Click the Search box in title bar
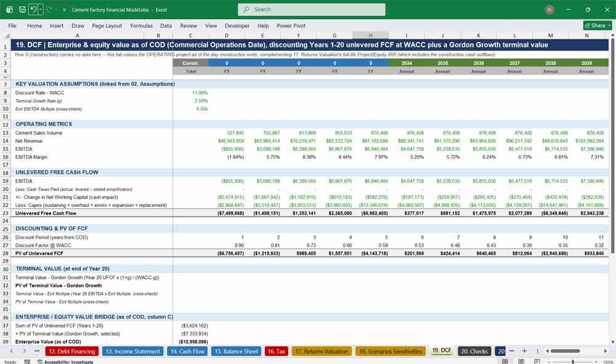Screen dimensions: 616x364 312,9
